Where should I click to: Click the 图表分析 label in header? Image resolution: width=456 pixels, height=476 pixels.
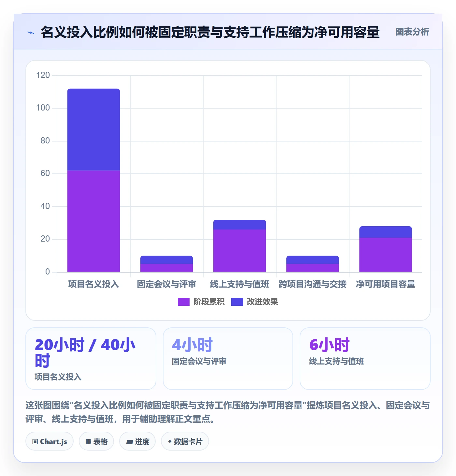412,32
